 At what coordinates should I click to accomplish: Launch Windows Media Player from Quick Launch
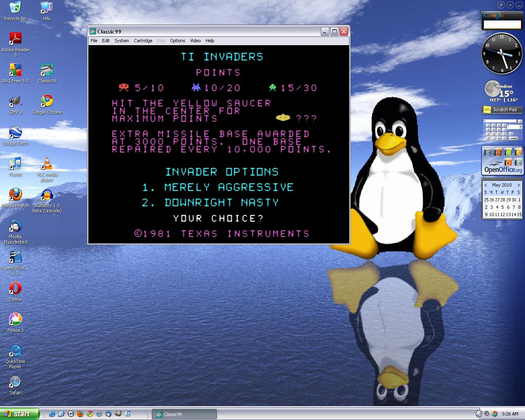71,414
